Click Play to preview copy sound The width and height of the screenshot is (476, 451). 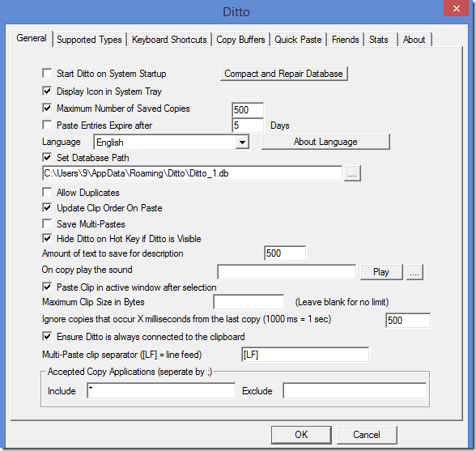[x=381, y=272]
